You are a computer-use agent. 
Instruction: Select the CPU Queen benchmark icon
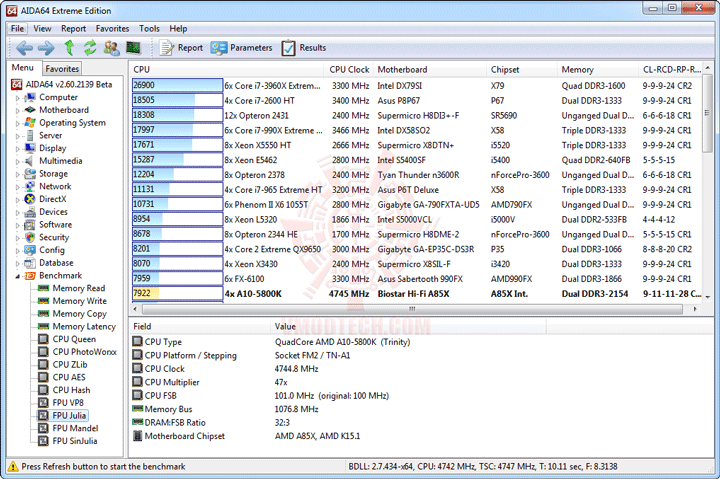point(43,339)
